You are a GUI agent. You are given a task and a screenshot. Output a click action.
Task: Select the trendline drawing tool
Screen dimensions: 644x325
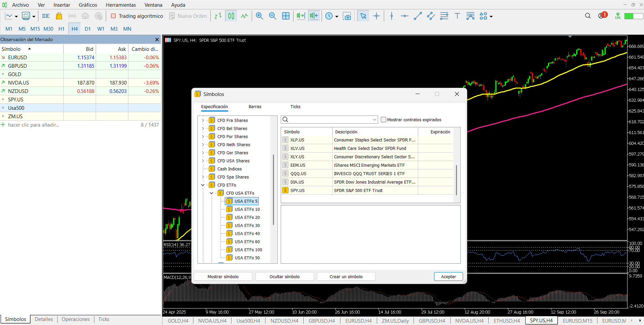[418, 16]
